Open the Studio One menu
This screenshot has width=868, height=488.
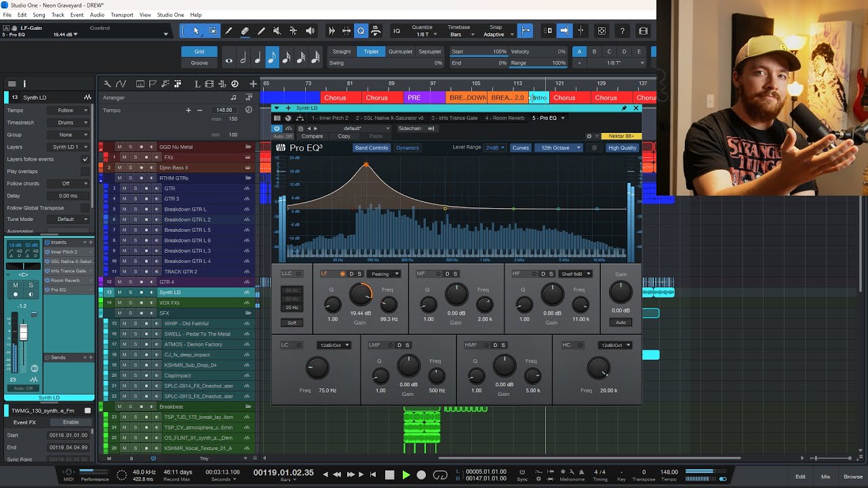pyautogui.click(x=170, y=15)
